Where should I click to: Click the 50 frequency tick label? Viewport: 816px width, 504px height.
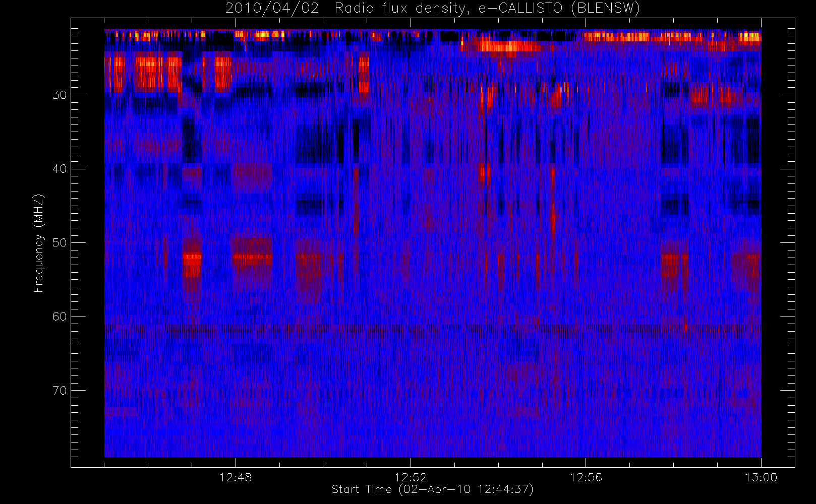(60, 242)
